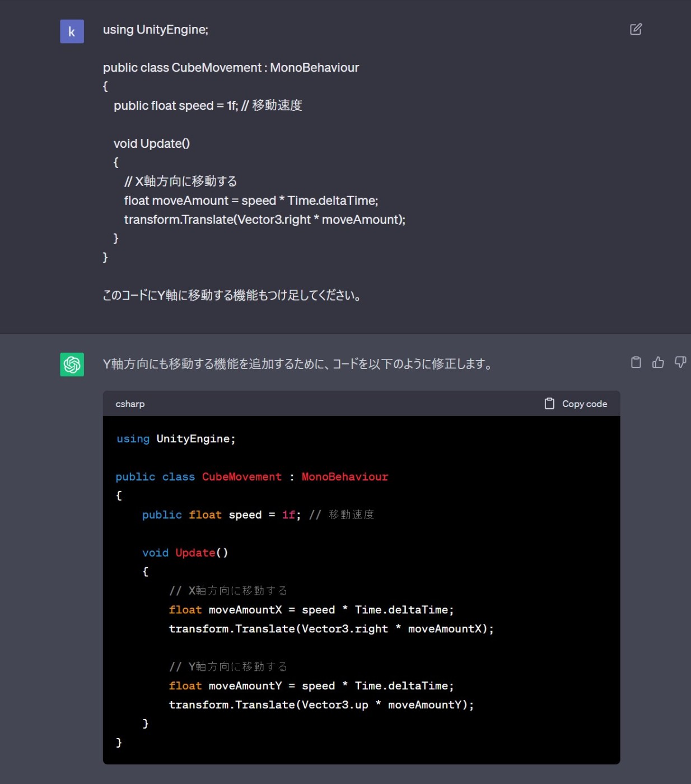Click the '// X軸方向に移動する' comment in code block
This screenshot has height=784, width=691.
[x=228, y=591]
